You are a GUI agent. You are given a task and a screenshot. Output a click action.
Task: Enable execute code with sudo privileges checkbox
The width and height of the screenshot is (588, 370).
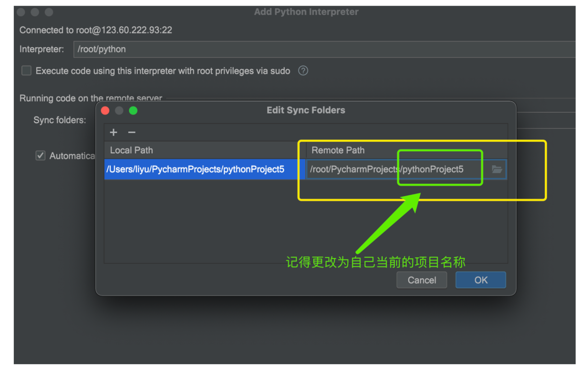tap(26, 71)
